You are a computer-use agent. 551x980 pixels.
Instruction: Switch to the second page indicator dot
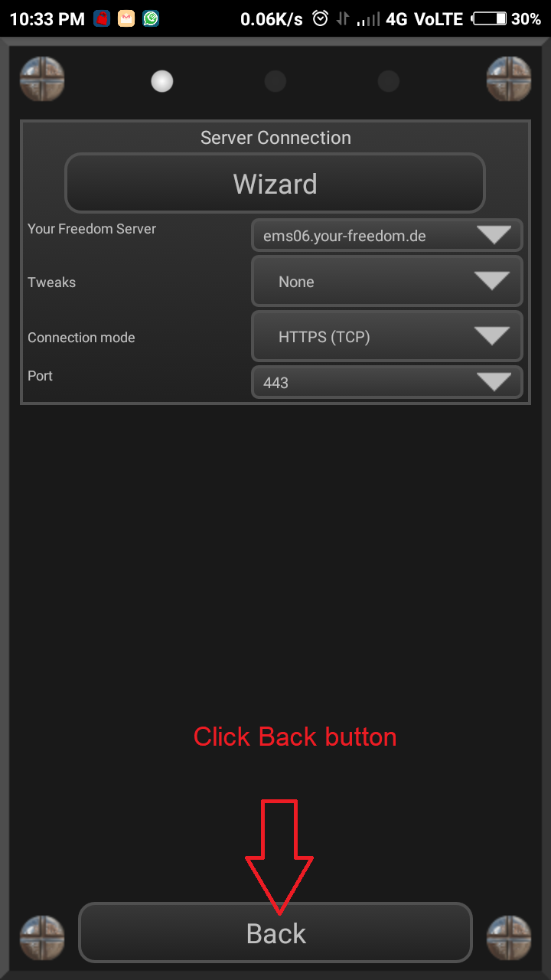[275, 81]
